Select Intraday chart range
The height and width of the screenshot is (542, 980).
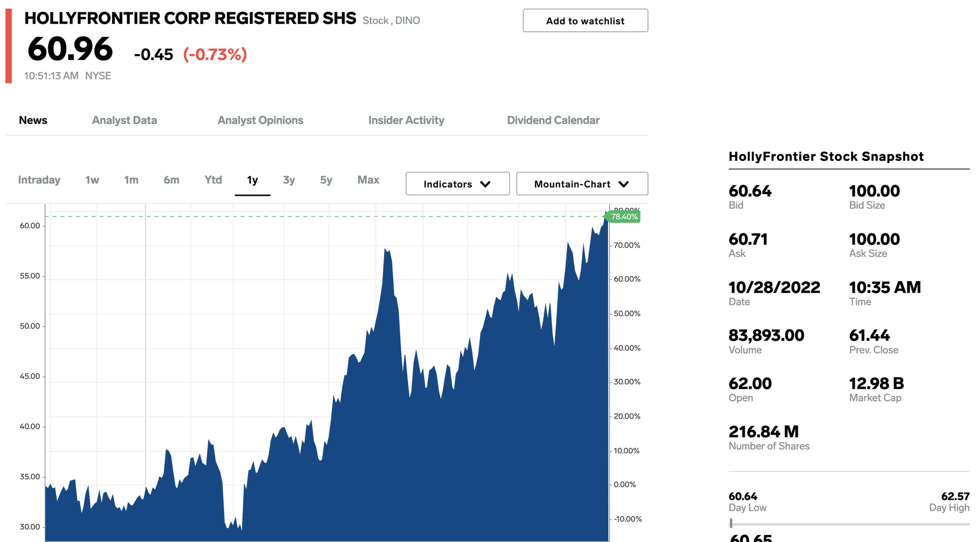[39, 180]
